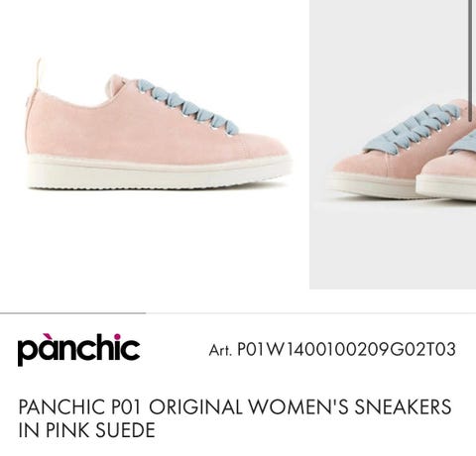
Task: Click the white sole of side-view sneaker
Action: pyautogui.click(x=160, y=172)
